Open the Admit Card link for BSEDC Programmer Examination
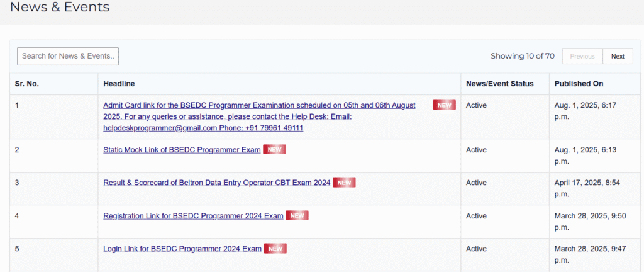644x272 pixels. pyautogui.click(x=259, y=116)
